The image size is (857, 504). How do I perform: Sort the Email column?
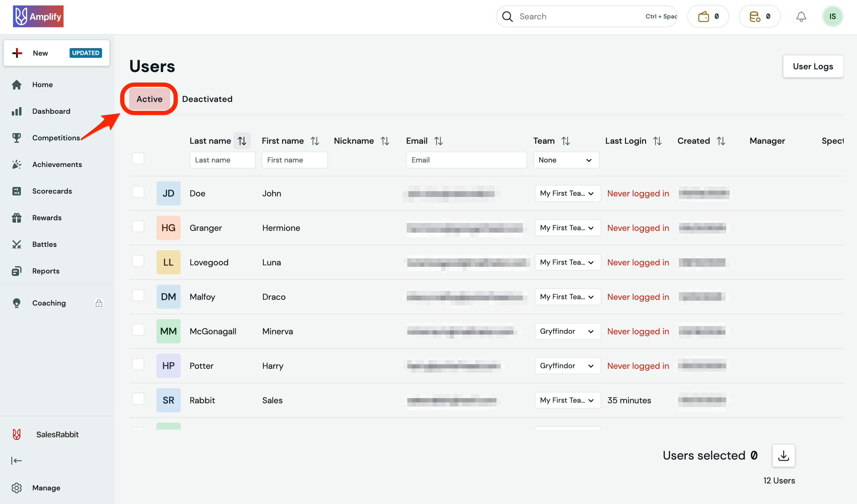438,141
